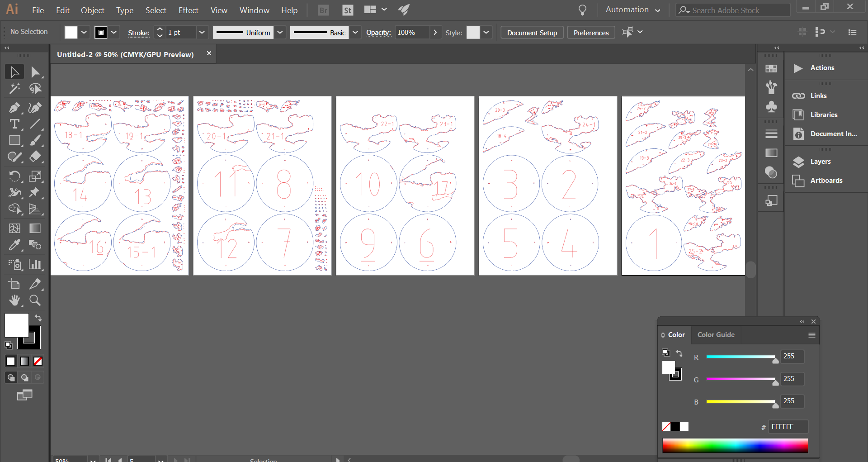Select the Selection tool arrow
Screen dimensions: 868x462
pyautogui.click(x=14, y=72)
